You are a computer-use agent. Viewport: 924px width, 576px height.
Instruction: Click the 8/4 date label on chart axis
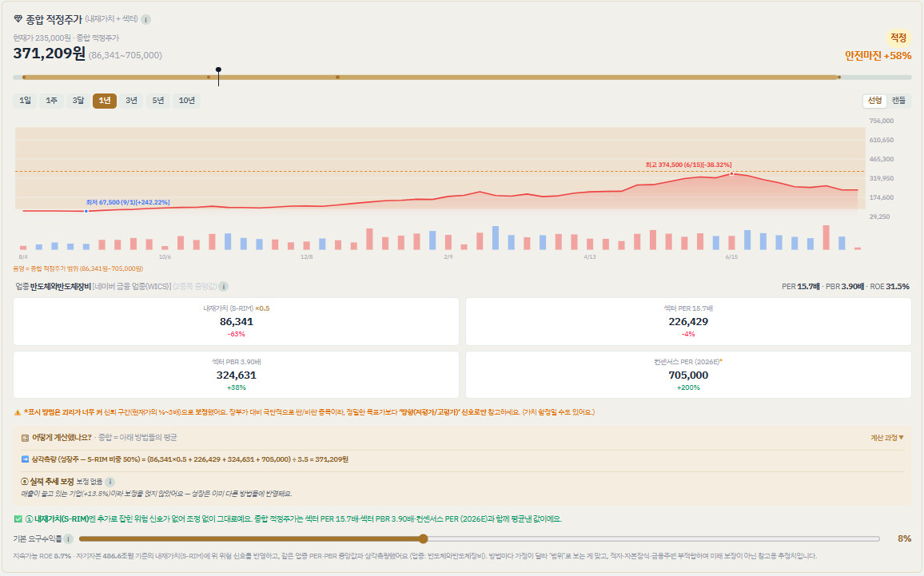click(x=23, y=257)
